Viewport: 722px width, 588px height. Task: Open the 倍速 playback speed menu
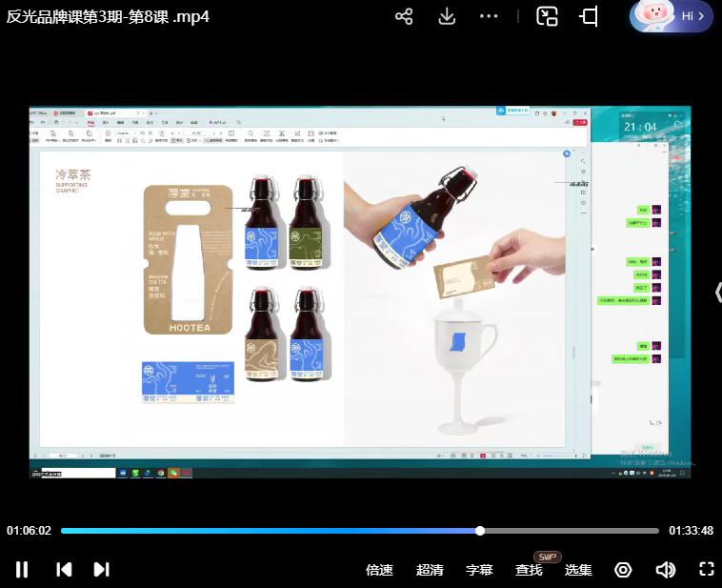[379, 570]
